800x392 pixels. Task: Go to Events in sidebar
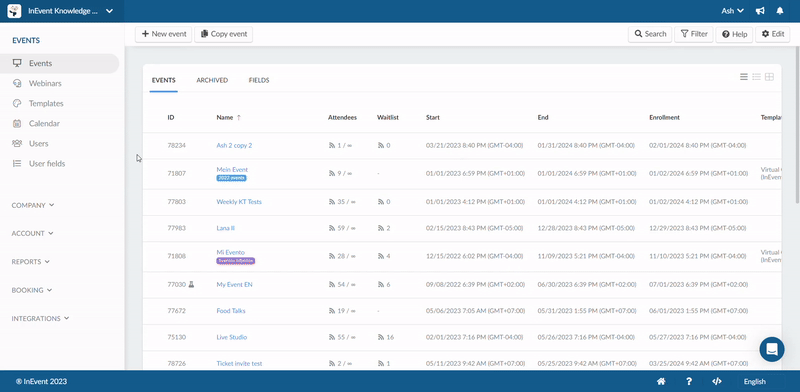click(x=60, y=63)
